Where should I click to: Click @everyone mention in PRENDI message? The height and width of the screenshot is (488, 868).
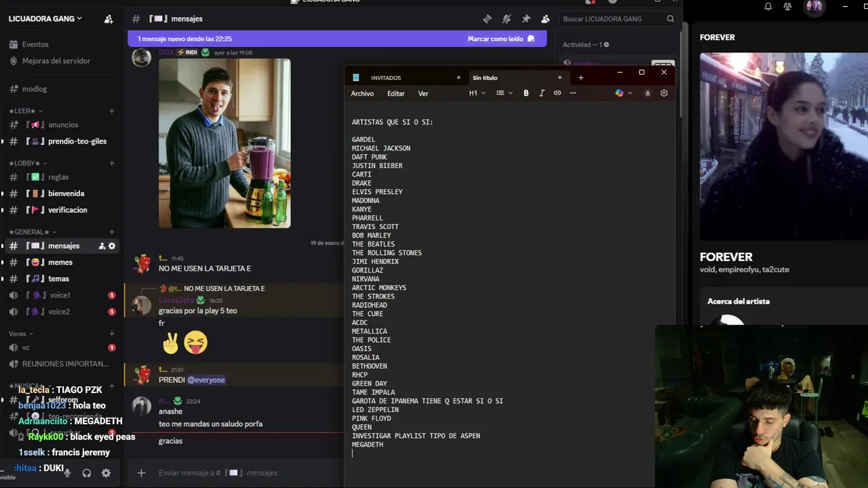pos(206,380)
